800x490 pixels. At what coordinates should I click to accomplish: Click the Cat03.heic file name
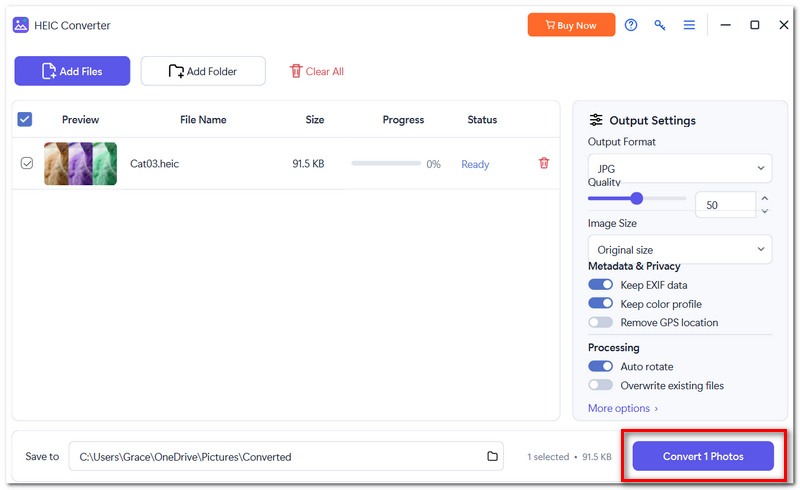[155, 163]
